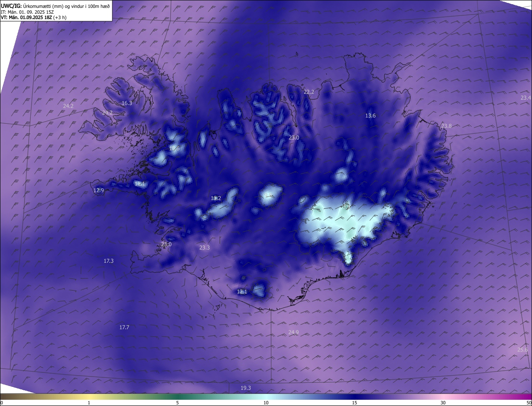This screenshot has height=406, width=532.
Task: Click the 12.9 value at the peninsula tip
Action: pyautogui.click(x=99, y=190)
